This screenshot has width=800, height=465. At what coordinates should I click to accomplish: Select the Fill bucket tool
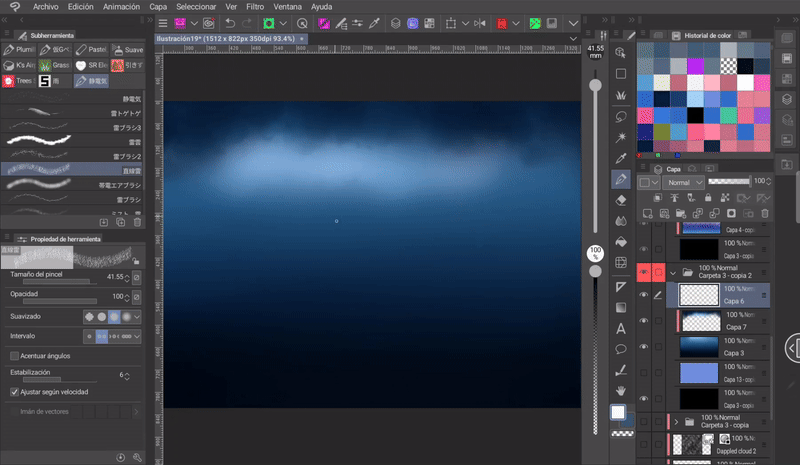[x=621, y=241]
